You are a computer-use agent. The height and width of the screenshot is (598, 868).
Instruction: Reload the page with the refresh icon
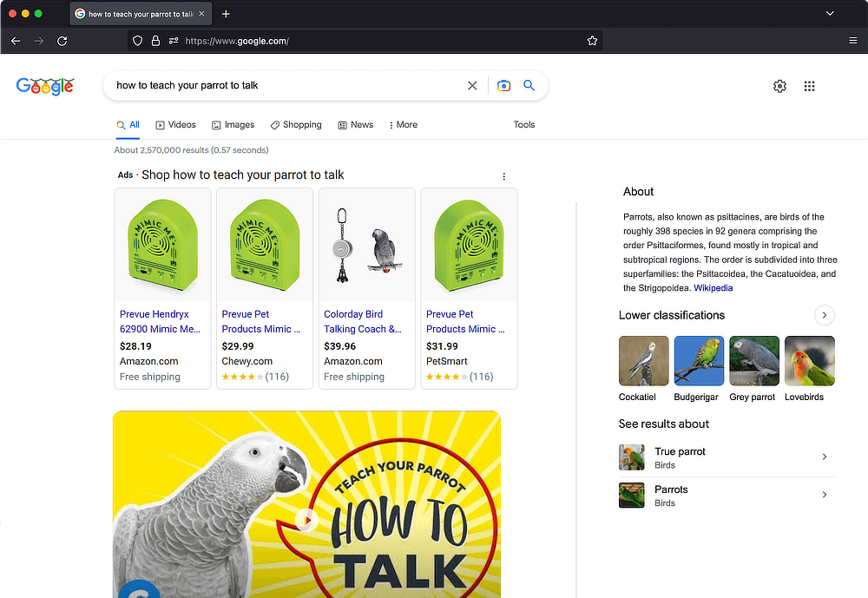(62, 41)
